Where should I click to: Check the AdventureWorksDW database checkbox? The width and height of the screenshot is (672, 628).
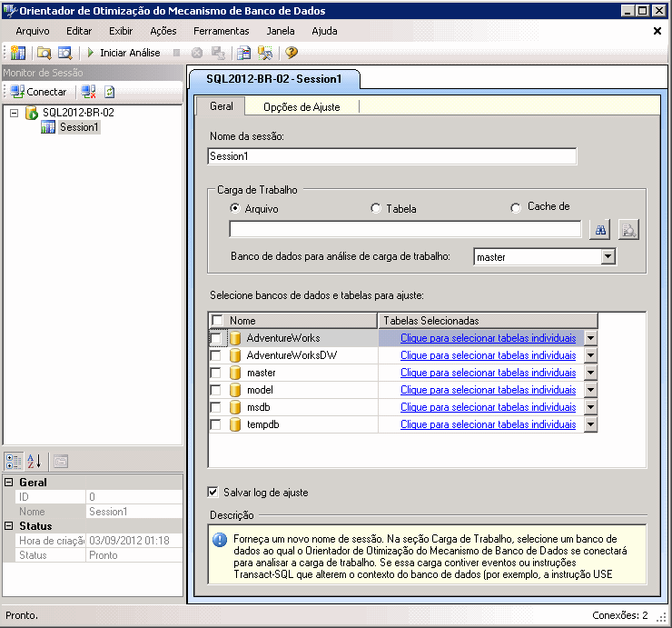(x=216, y=355)
